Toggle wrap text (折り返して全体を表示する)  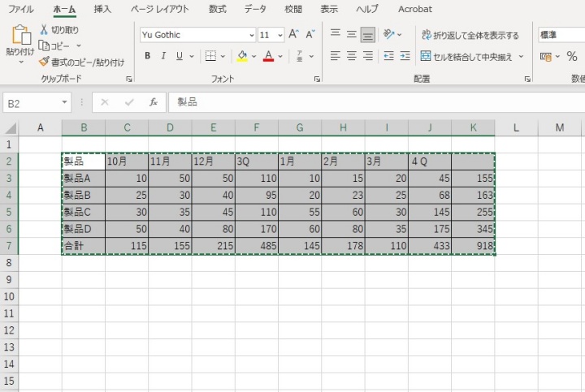(470, 35)
